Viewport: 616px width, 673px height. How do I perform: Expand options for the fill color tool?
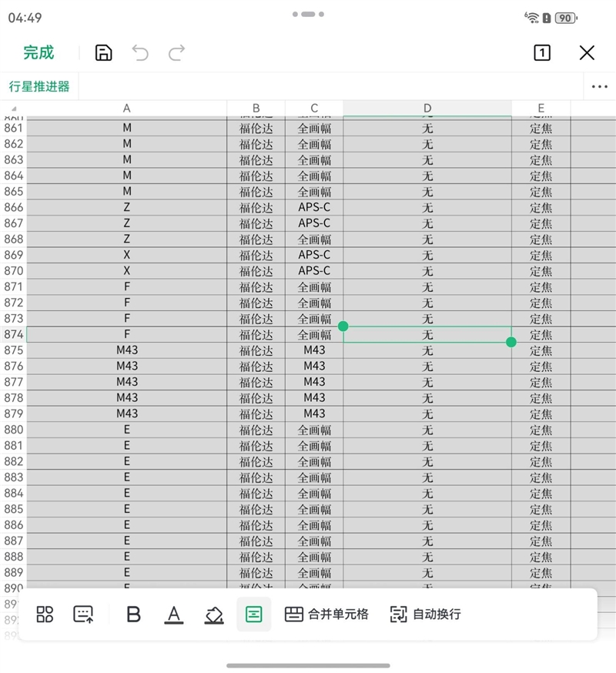point(214,614)
